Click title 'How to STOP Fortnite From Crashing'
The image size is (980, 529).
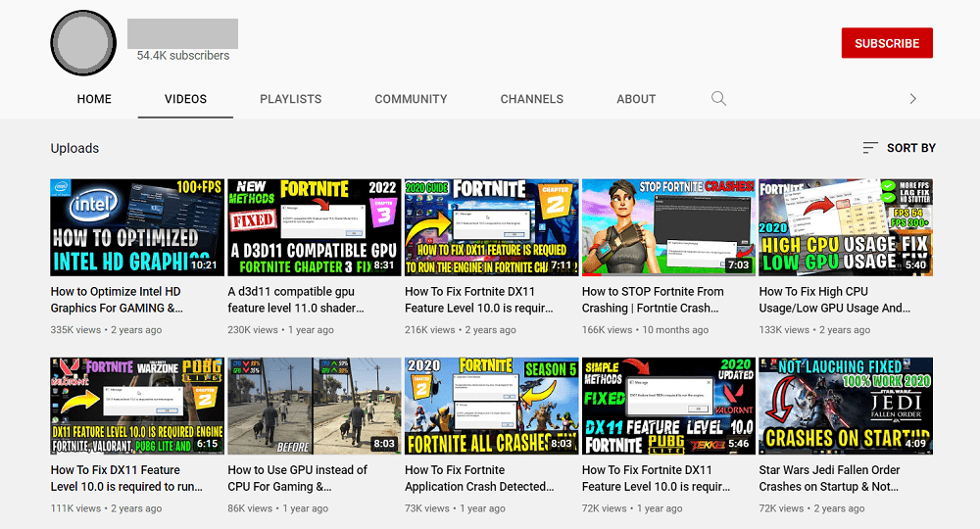point(653,300)
